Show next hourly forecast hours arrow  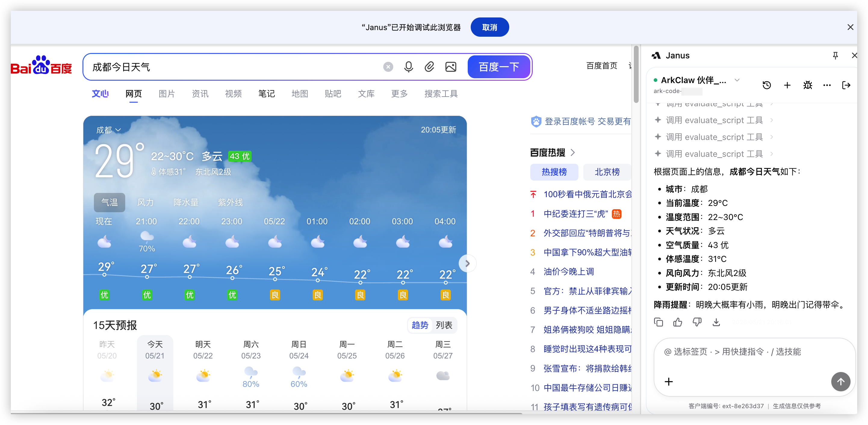[467, 263]
